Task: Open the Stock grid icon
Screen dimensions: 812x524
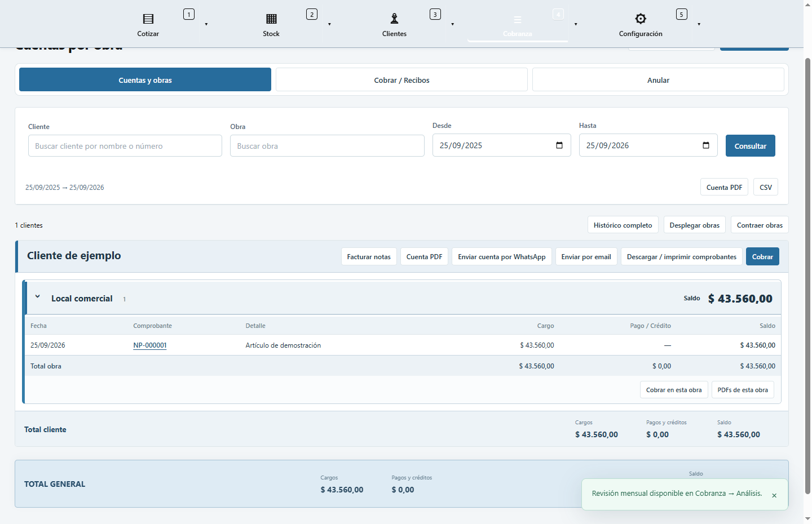Action: point(271,19)
